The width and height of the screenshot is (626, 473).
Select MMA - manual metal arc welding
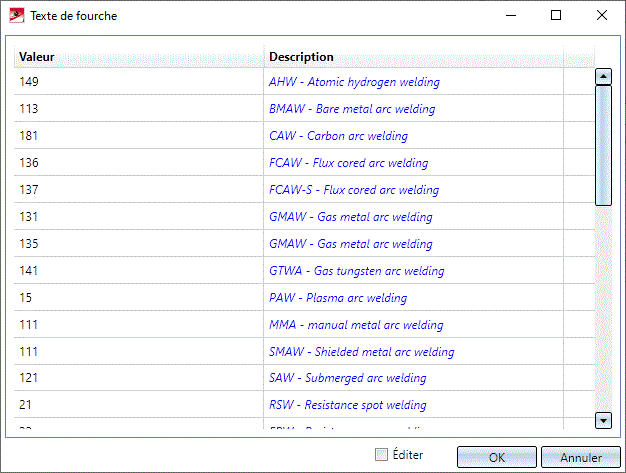tap(356, 325)
